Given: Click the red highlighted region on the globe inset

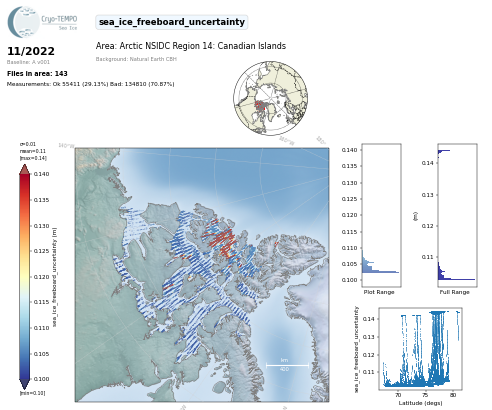Looking at the screenshot, I should point(260,106).
